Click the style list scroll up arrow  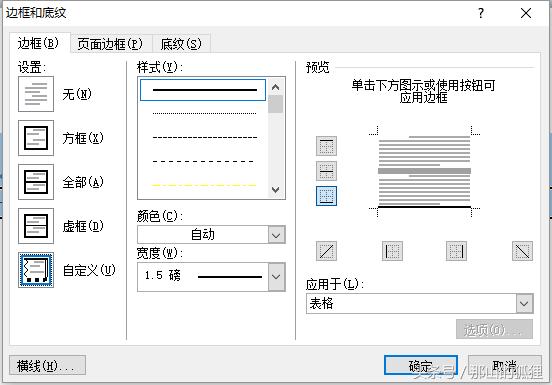(276, 87)
